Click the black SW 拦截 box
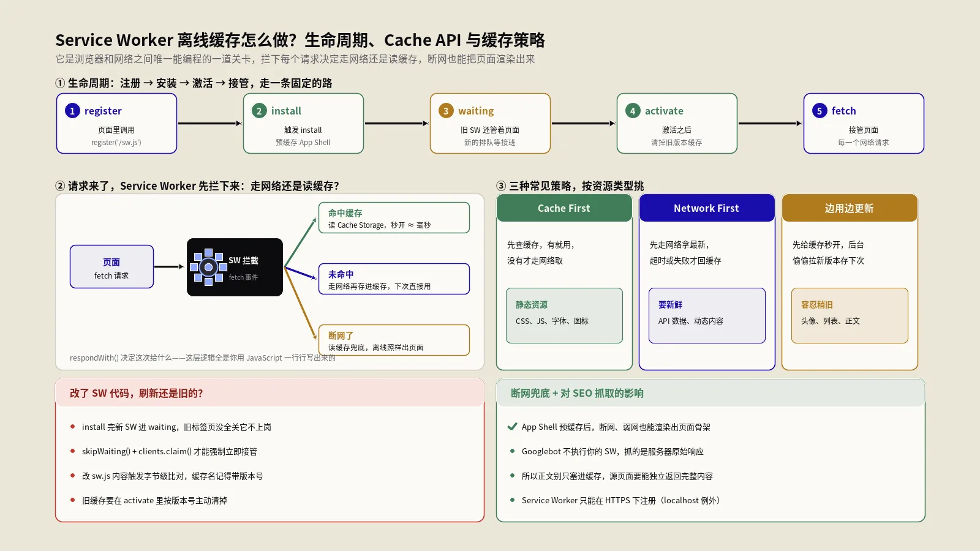 point(235,267)
